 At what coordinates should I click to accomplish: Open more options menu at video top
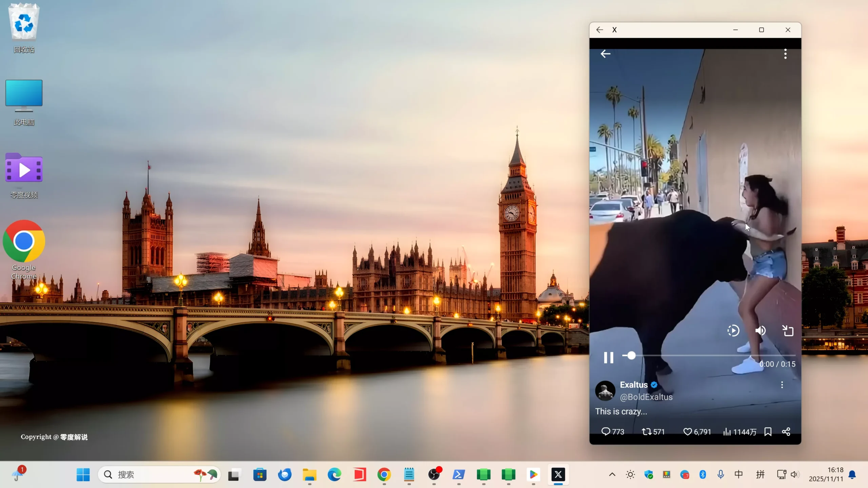[785, 54]
